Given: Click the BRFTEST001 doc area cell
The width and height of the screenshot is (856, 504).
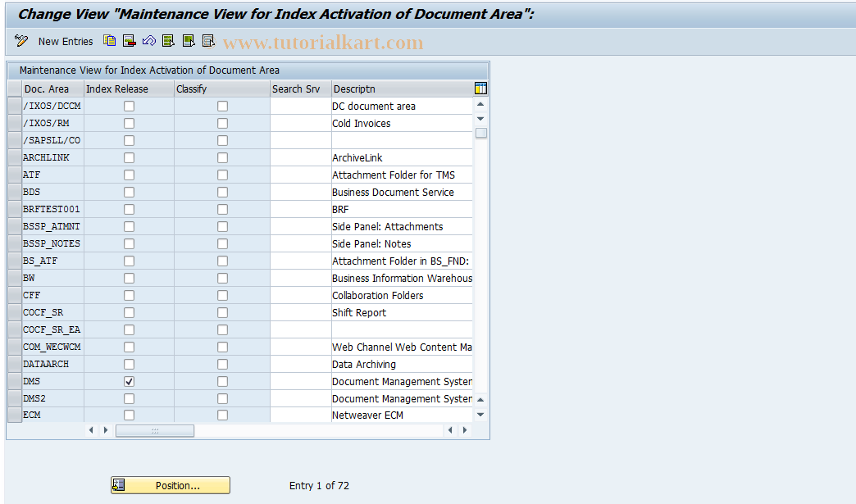Looking at the screenshot, I should [53, 209].
